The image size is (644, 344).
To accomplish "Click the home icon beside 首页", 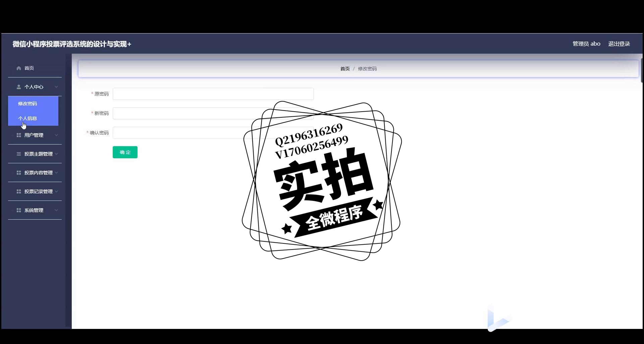I will tap(19, 68).
